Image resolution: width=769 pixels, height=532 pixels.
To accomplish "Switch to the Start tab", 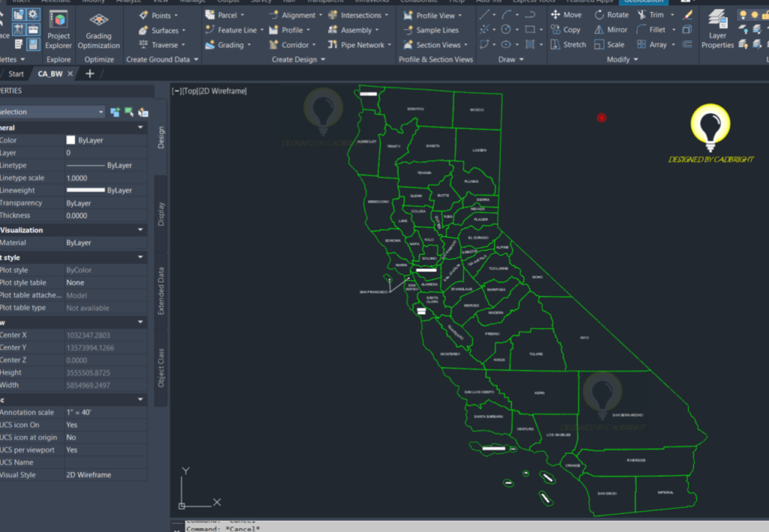I will 15,74.
